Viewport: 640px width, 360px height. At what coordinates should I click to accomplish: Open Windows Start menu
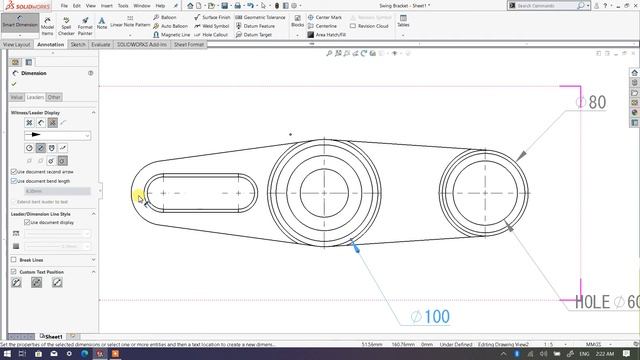pos(7,353)
